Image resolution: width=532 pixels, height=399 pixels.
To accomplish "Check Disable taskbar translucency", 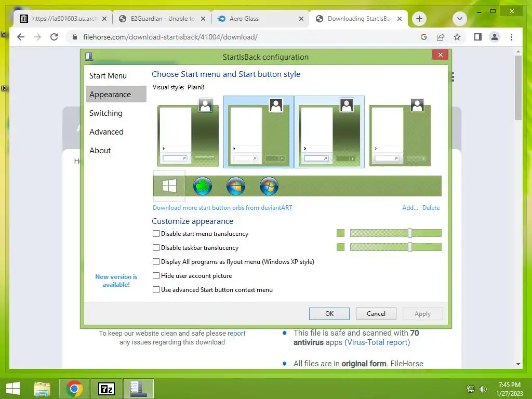I will pyautogui.click(x=156, y=248).
